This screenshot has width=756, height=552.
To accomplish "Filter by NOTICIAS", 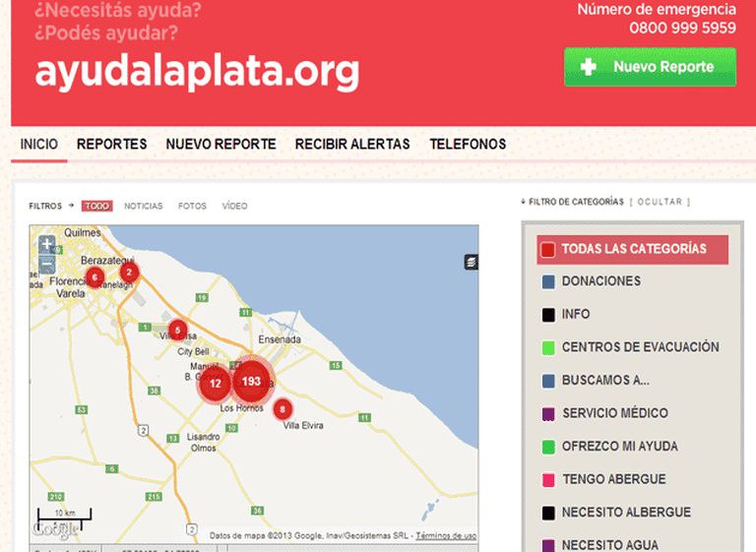I will (143, 206).
